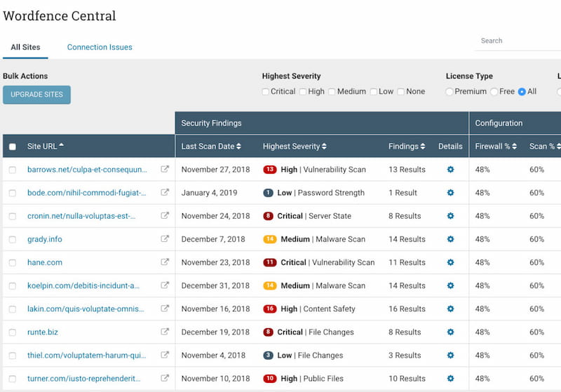Check the High severity filter

(303, 92)
